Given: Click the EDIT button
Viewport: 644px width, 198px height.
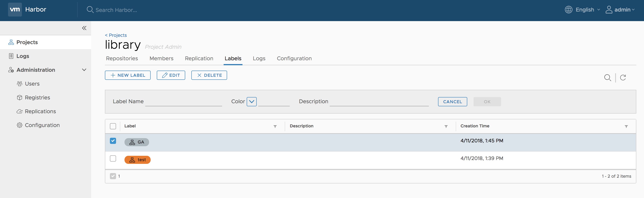Looking at the screenshot, I should click(171, 75).
